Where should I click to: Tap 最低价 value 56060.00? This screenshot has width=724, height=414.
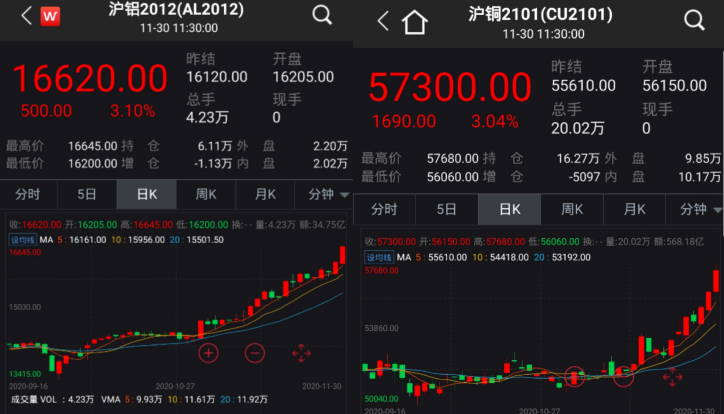[452, 177]
